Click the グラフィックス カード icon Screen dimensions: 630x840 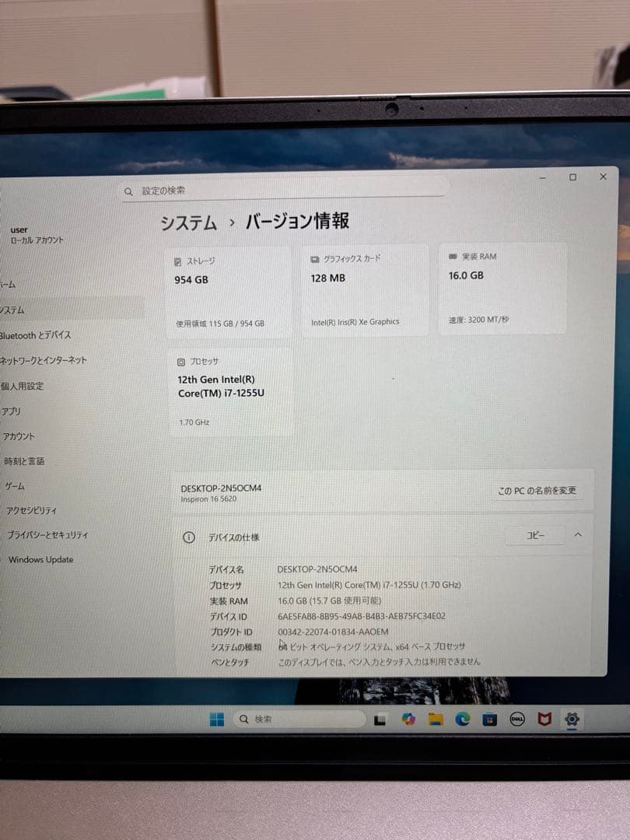(313, 258)
